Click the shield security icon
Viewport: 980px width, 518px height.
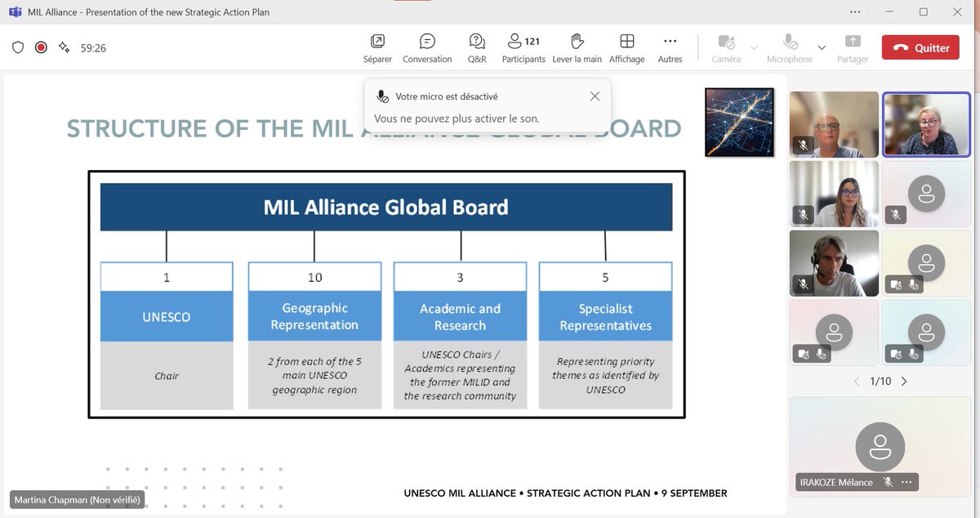(x=18, y=47)
